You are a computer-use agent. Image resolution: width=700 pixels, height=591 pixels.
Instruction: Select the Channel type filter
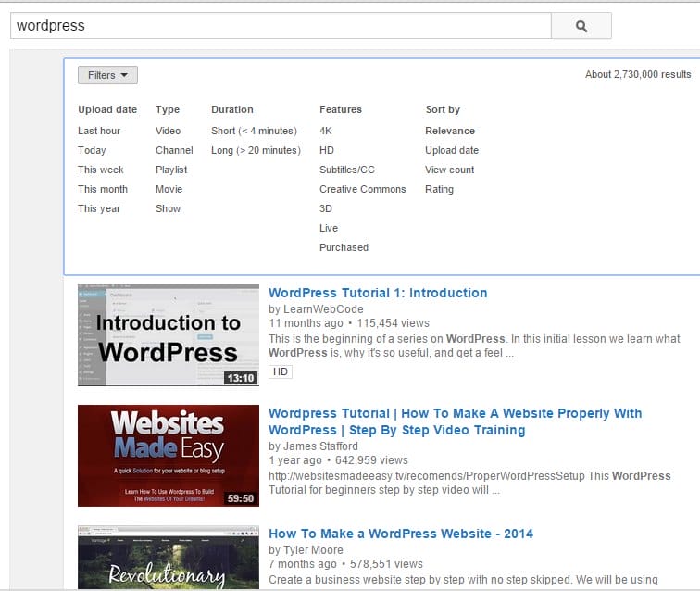(174, 150)
